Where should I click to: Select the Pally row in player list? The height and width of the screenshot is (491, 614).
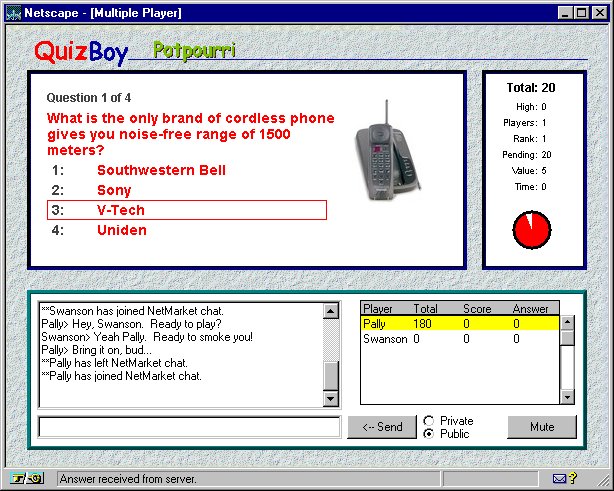(x=460, y=323)
